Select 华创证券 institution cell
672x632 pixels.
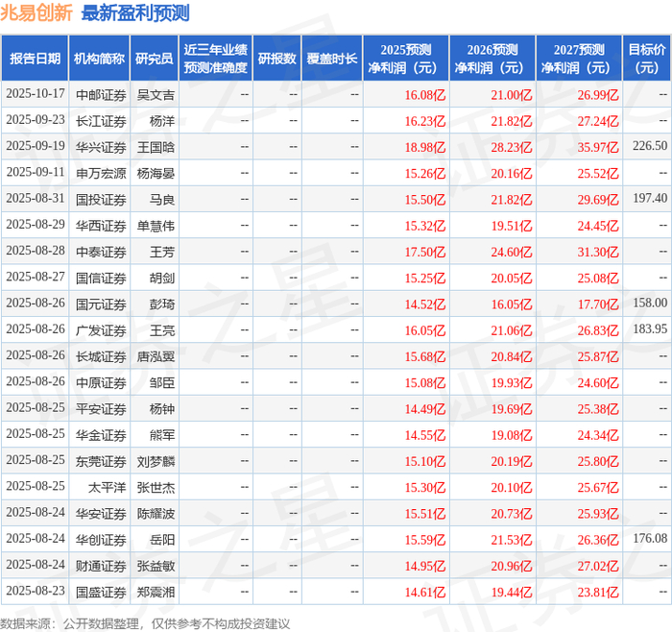pos(101,540)
